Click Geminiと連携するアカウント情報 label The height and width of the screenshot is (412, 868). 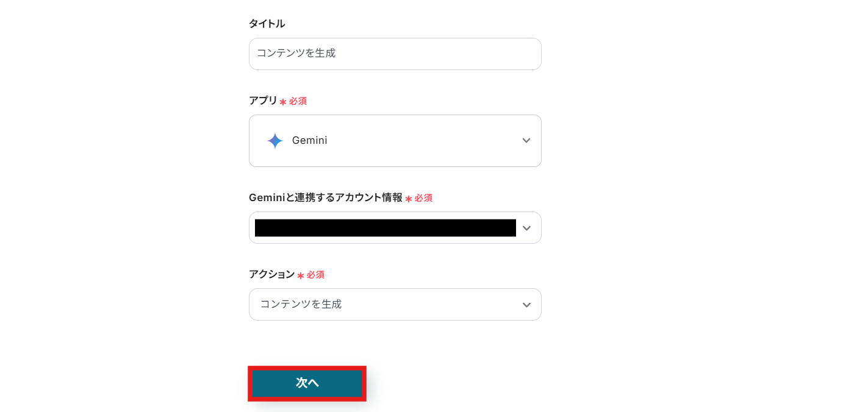coord(325,197)
